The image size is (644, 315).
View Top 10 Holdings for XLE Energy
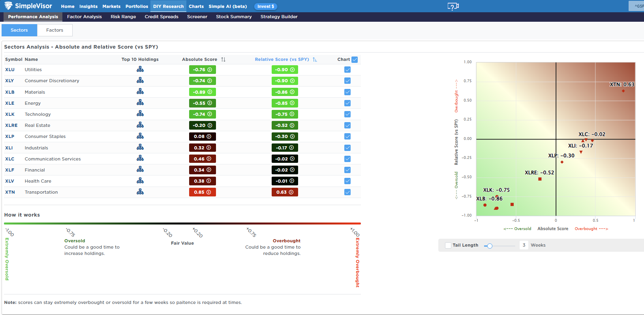pos(140,103)
